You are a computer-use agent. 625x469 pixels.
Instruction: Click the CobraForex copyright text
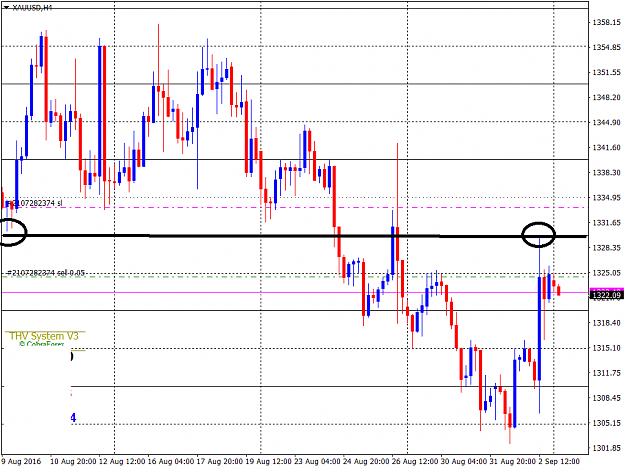coord(41,344)
